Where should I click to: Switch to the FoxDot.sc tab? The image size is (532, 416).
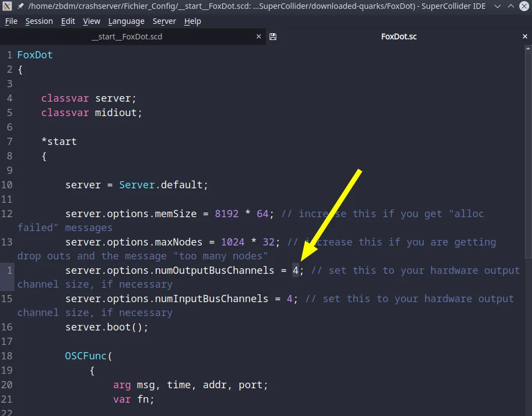[398, 37]
